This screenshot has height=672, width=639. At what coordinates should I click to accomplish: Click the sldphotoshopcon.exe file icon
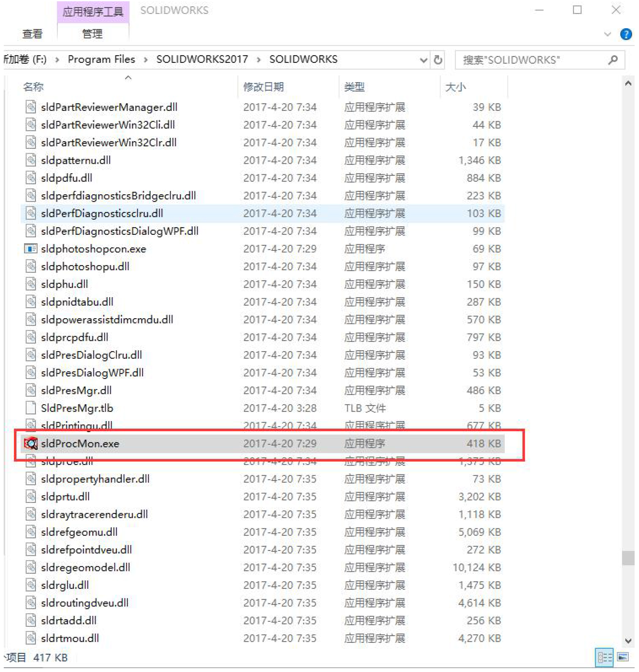click(31, 249)
